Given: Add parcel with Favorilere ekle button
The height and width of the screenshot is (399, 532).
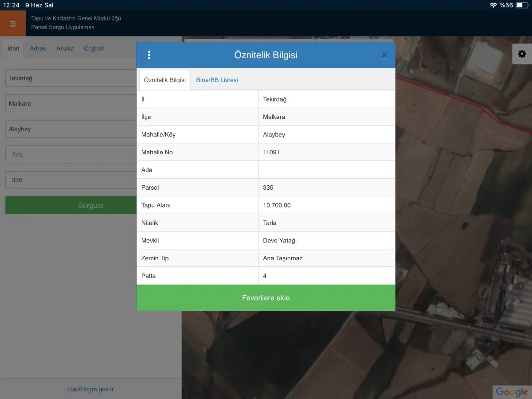Looking at the screenshot, I should tap(266, 298).
